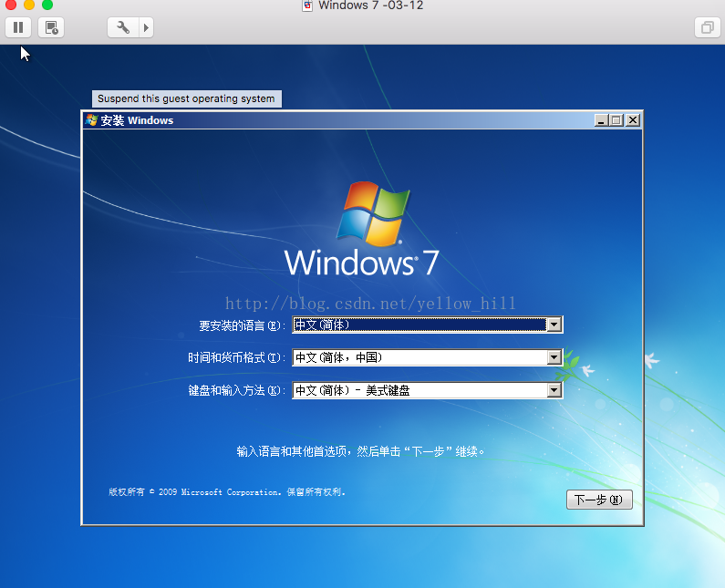Click the yellow macOS minimize button
The width and height of the screenshot is (725, 588).
pyautogui.click(x=29, y=5)
